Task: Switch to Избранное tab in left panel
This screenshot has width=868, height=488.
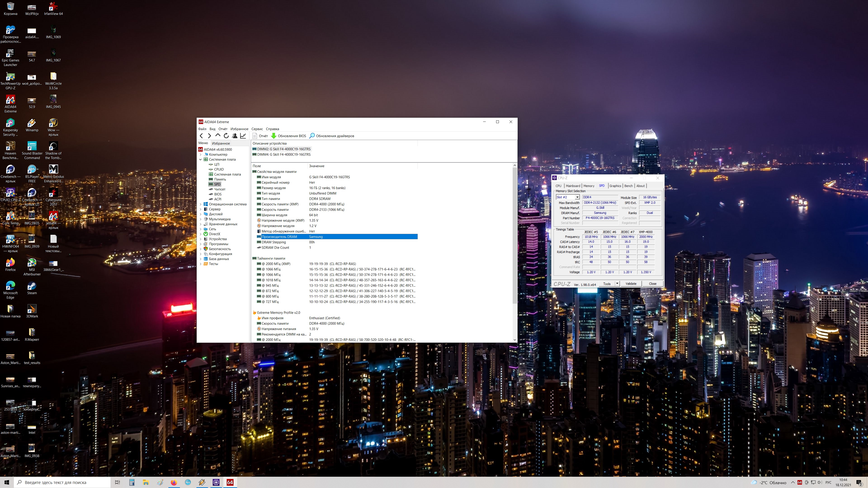Action: [221, 143]
